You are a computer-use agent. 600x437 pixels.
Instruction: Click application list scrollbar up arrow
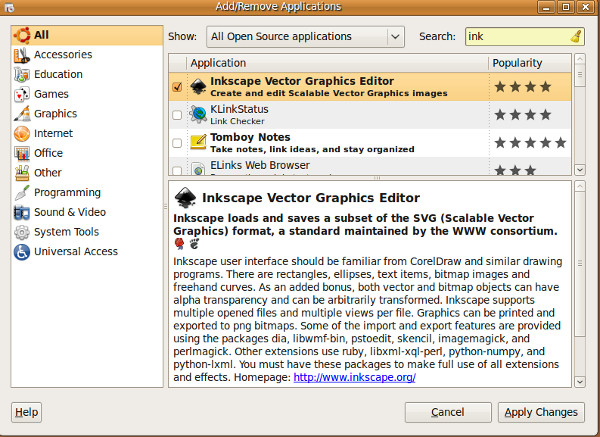point(580,59)
